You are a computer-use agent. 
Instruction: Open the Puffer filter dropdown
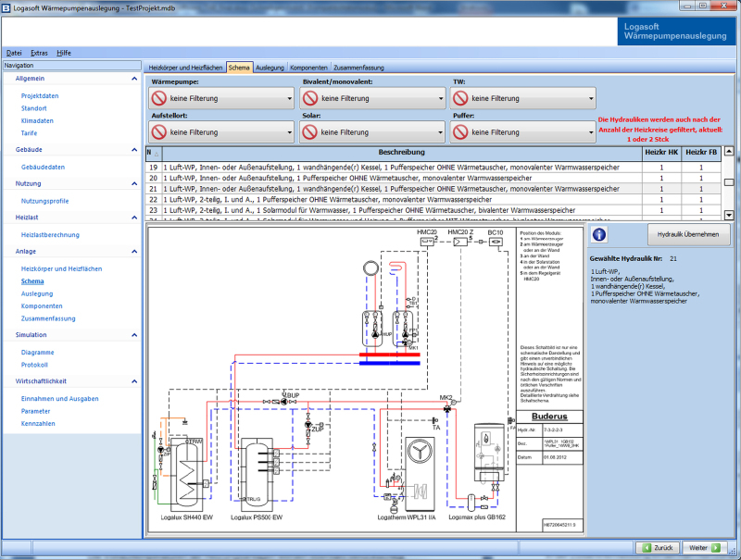(523, 132)
